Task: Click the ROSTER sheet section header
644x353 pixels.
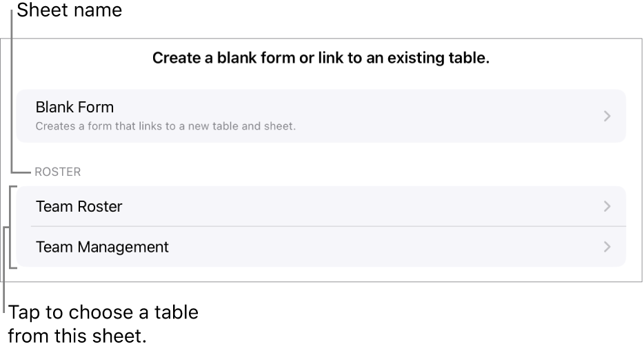Action: coord(58,172)
